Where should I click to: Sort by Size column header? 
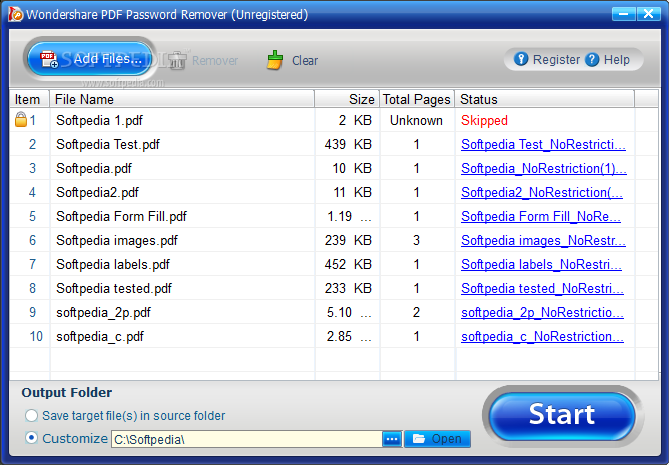click(x=347, y=99)
